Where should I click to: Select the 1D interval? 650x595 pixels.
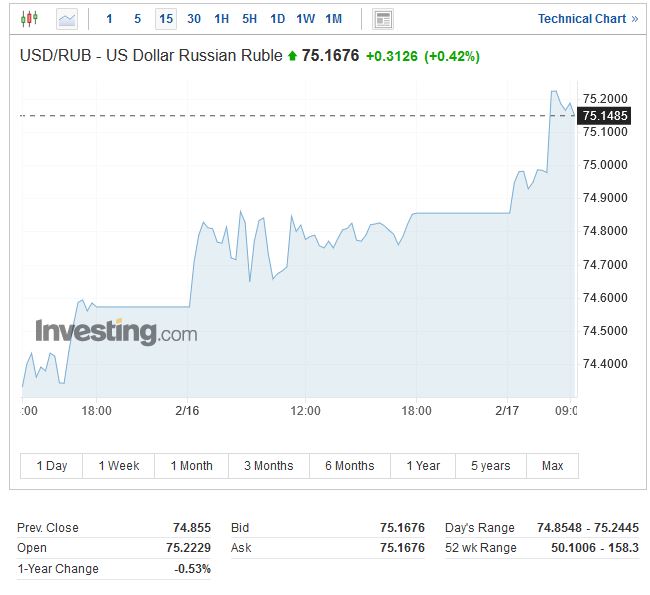pos(278,18)
